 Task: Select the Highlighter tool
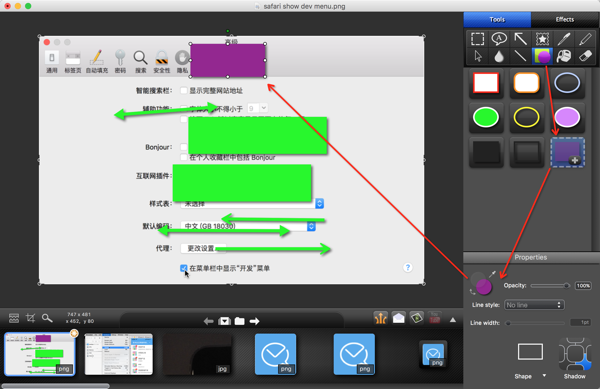coord(585,39)
